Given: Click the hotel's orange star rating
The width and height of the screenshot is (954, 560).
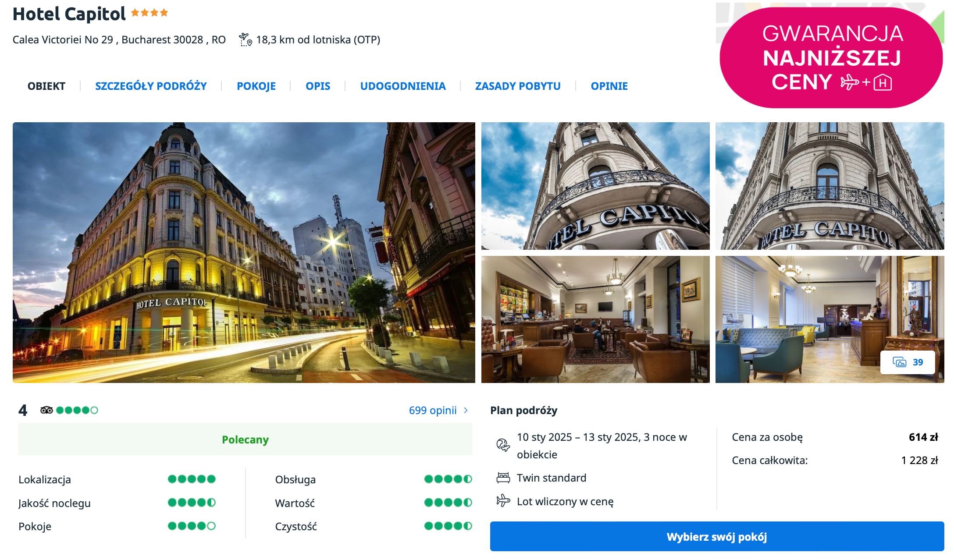Looking at the screenshot, I should tap(150, 13).
